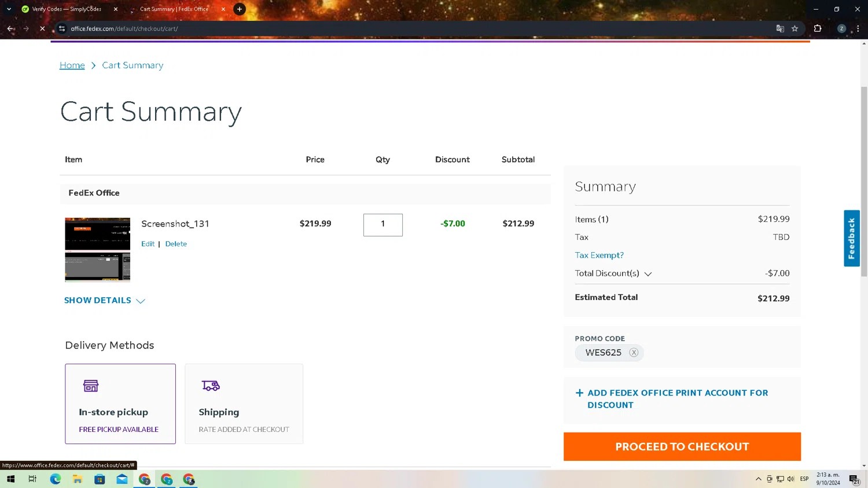868x488 pixels.
Task: Click the address bar URL
Action: point(124,28)
